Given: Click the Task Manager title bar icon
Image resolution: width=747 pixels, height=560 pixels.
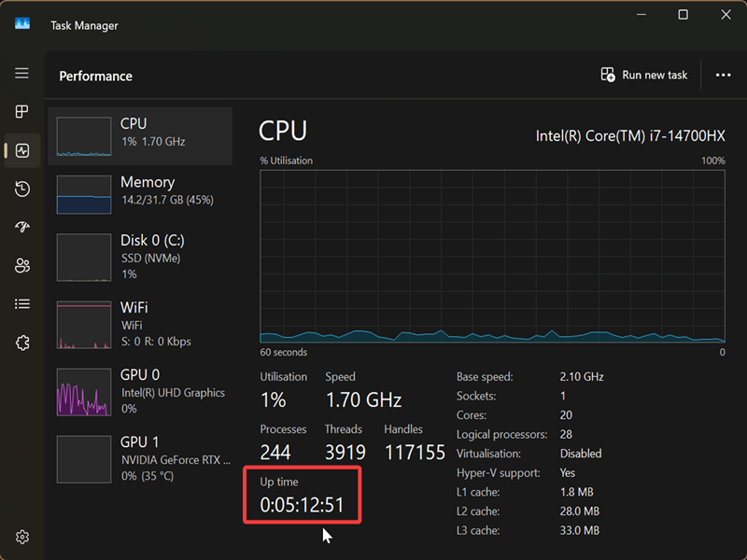Looking at the screenshot, I should pos(22,23).
